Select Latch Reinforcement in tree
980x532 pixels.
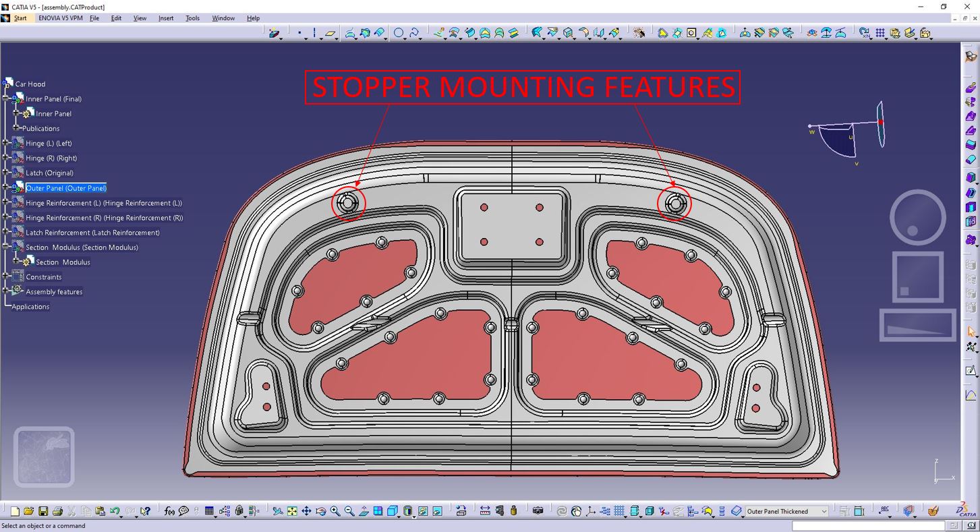92,233
